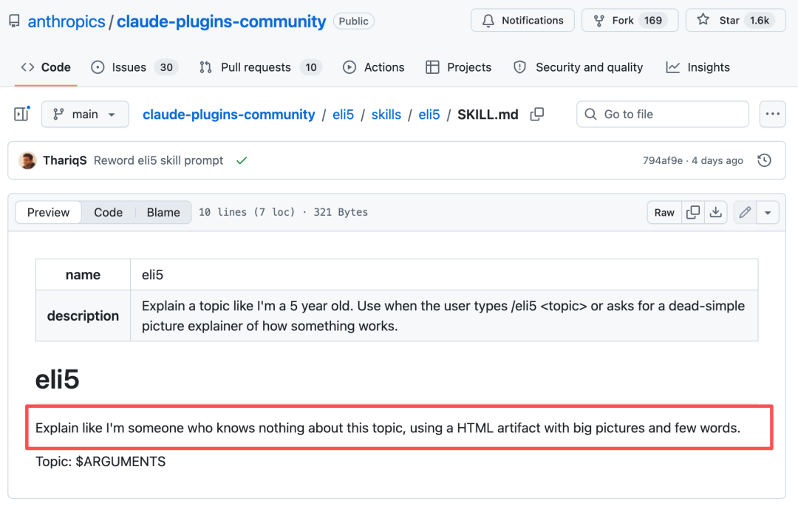Screen dimensions: 798x532
Task: Copy the file path icon next to SKILL.md
Action: (x=537, y=114)
